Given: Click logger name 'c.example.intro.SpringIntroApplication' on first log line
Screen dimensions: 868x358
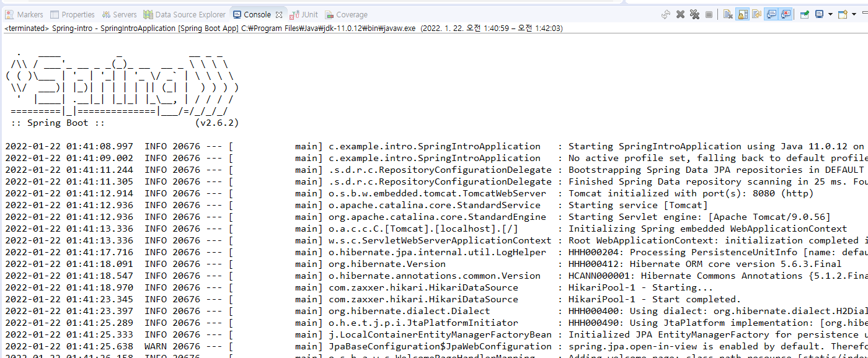Looking at the screenshot, I should pyautogui.click(x=435, y=146).
